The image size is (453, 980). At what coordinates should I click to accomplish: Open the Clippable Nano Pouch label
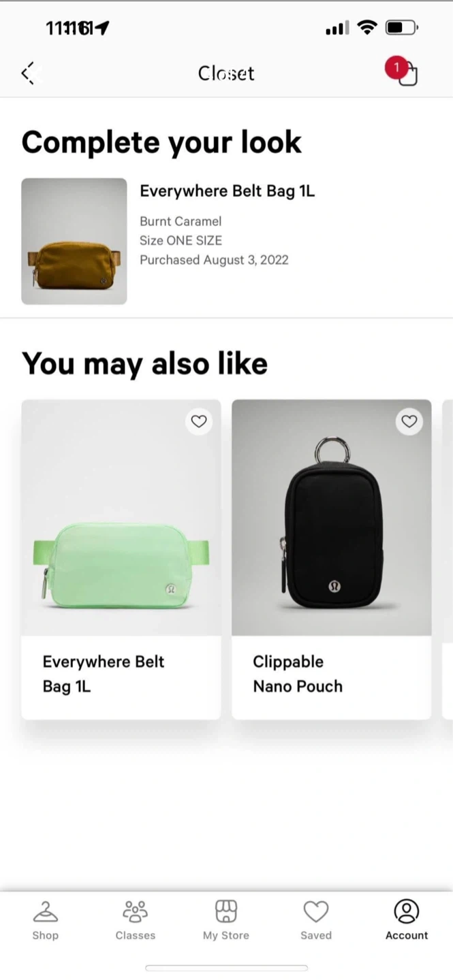(x=298, y=674)
